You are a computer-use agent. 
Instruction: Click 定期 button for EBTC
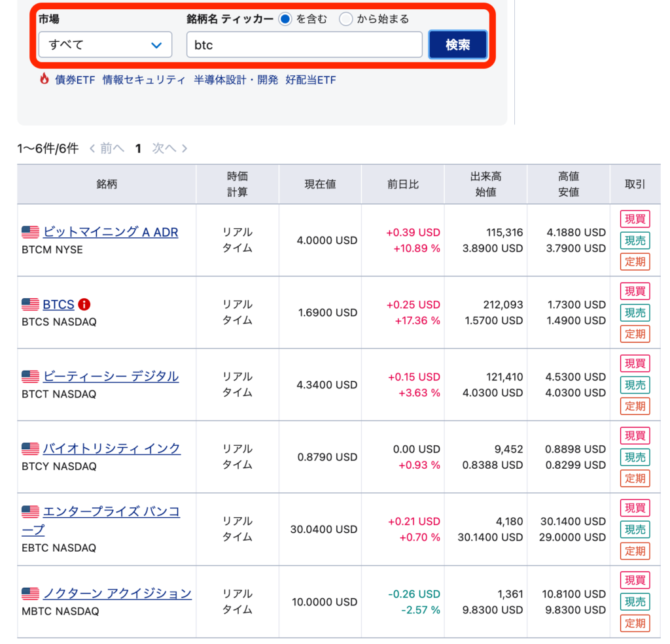tap(635, 551)
